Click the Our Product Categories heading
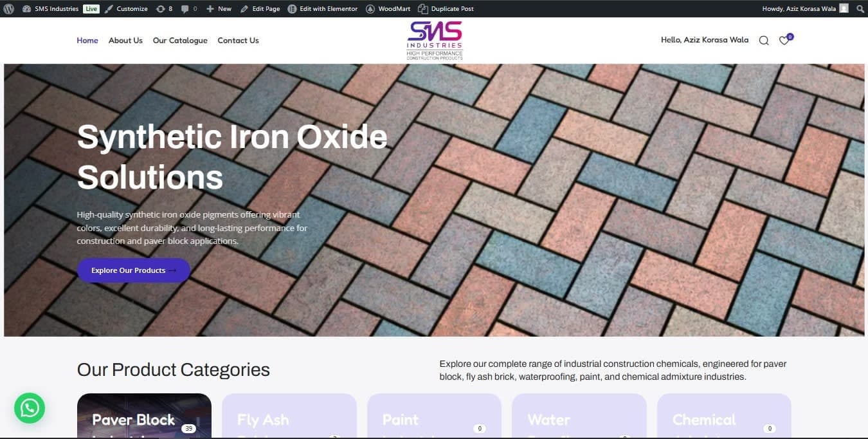Screen dimensions: 868x439 tap(174, 369)
